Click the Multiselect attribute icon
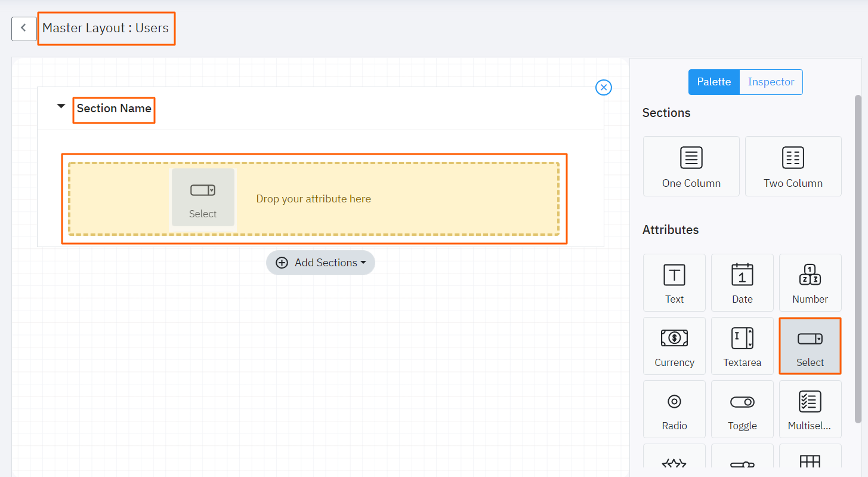 click(x=810, y=409)
